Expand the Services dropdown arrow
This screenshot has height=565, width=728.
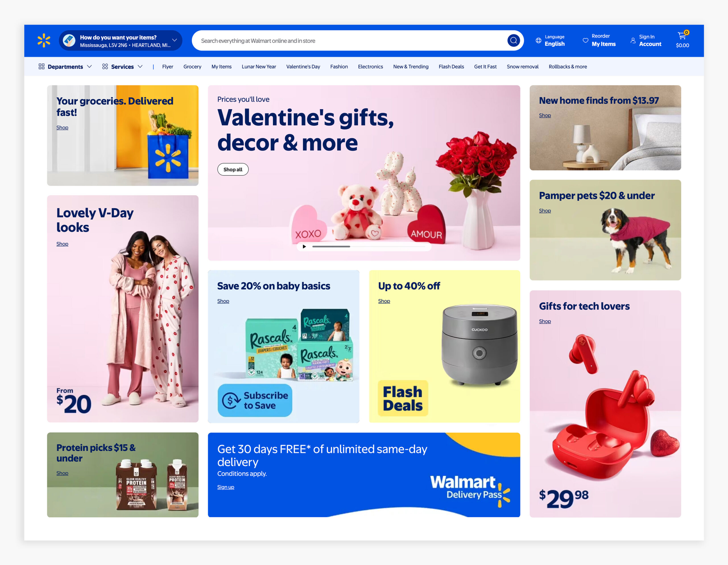coord(140,66)
